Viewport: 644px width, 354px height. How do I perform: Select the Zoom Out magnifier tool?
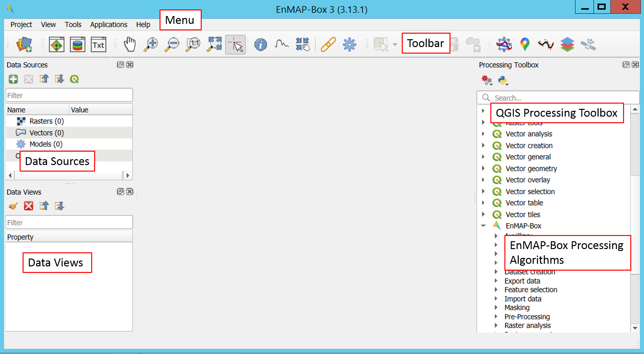pyautogui.click(x=172, y=44)
